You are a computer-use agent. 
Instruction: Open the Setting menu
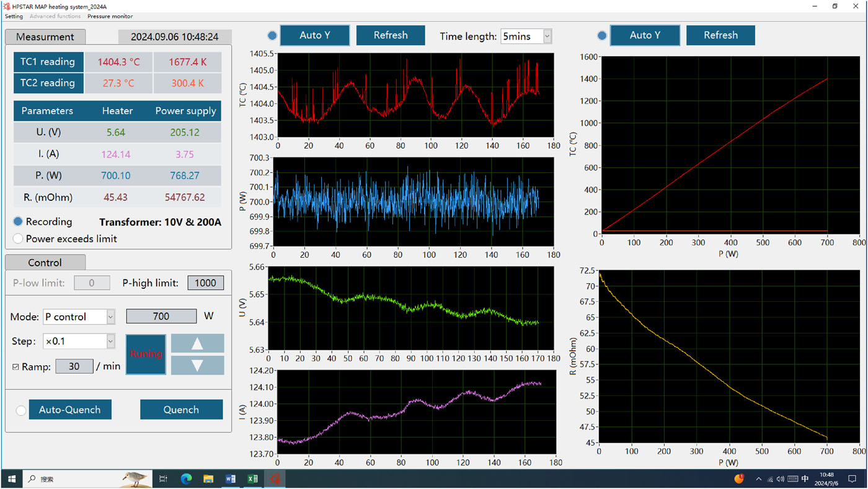point(14,16)
